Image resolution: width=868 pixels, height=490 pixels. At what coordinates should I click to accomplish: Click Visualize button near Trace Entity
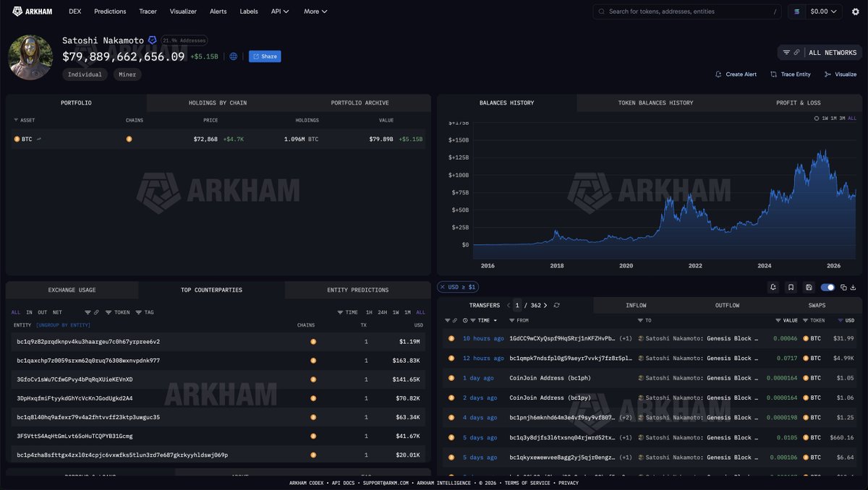pyautogui.click(x=841, y=74)
